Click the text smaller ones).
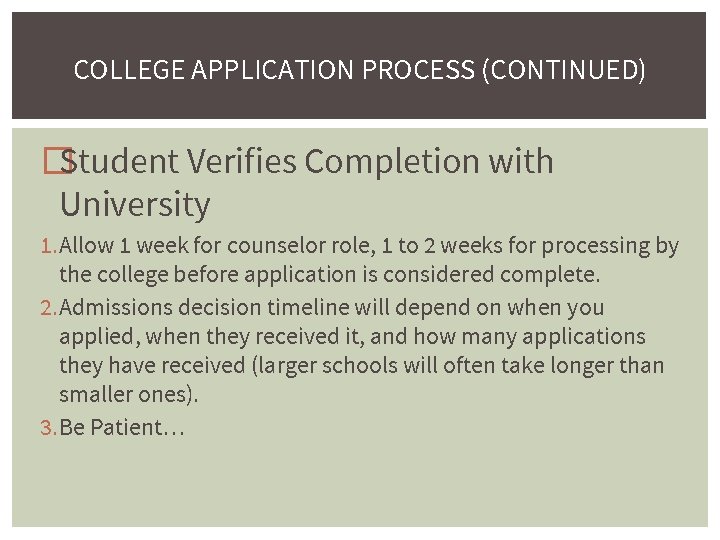The height and width of the screenshot is (540, 720). point(129,394)
